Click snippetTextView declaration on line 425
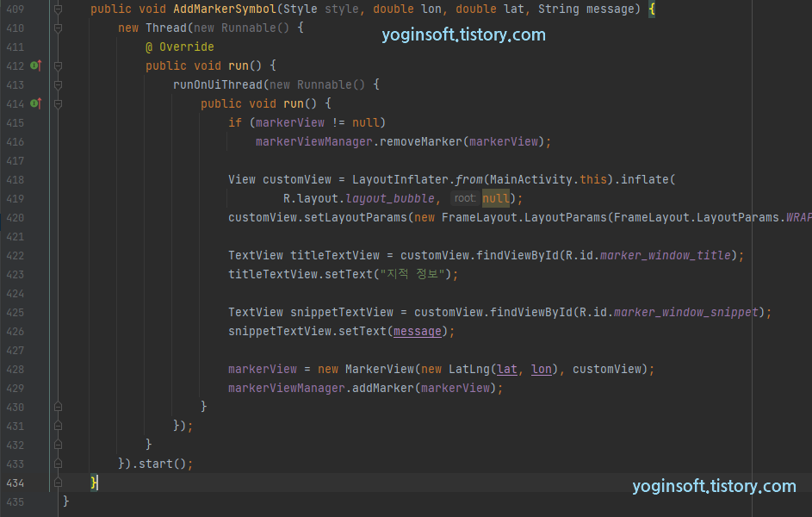This screenshot has height=517, width=812. [342, 313]
